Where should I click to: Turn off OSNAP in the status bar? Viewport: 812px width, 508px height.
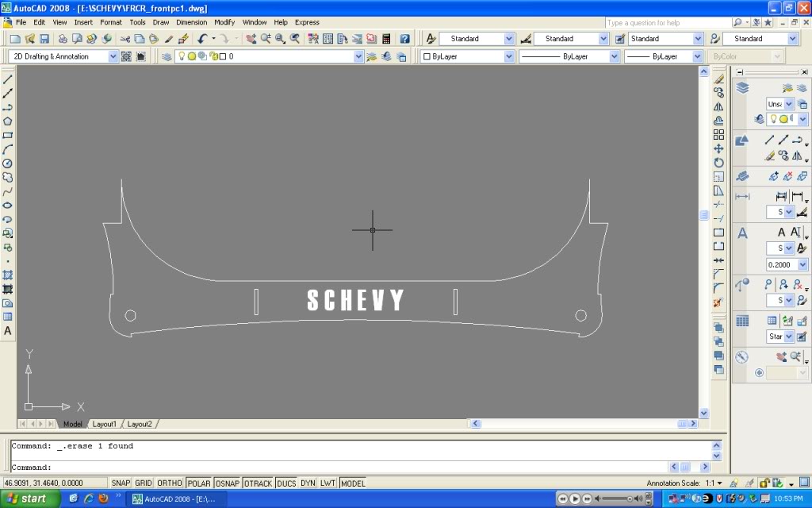coord(228,482)
